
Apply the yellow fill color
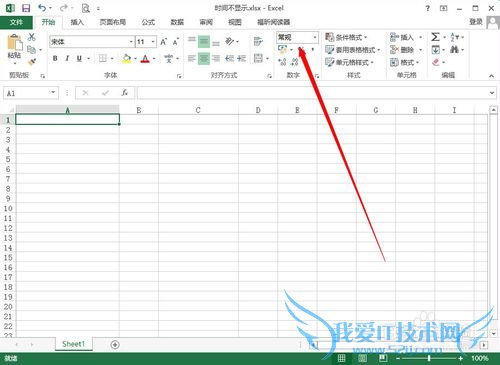tap(127, 59)
